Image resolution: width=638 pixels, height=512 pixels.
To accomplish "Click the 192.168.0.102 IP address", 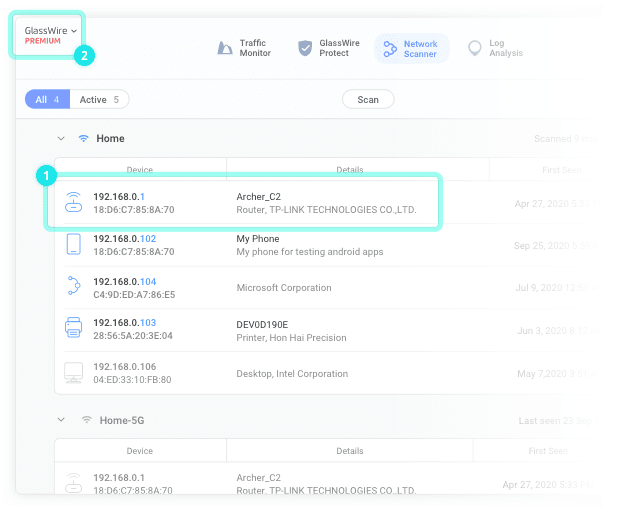I will 125,239.
